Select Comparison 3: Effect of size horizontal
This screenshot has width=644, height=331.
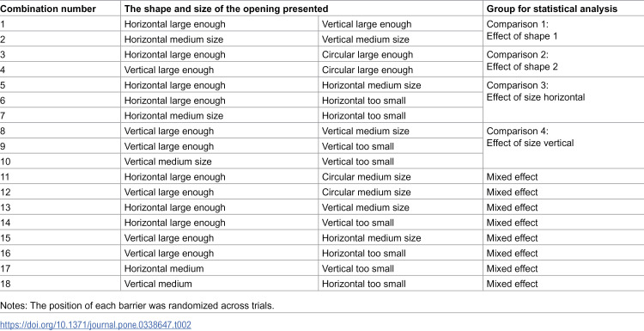coord(536,91)
